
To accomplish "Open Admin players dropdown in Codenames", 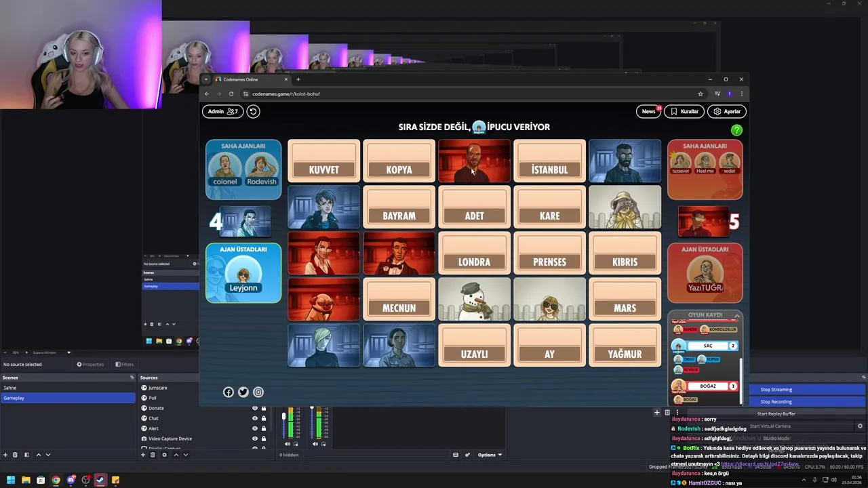I will coord(223,111).
